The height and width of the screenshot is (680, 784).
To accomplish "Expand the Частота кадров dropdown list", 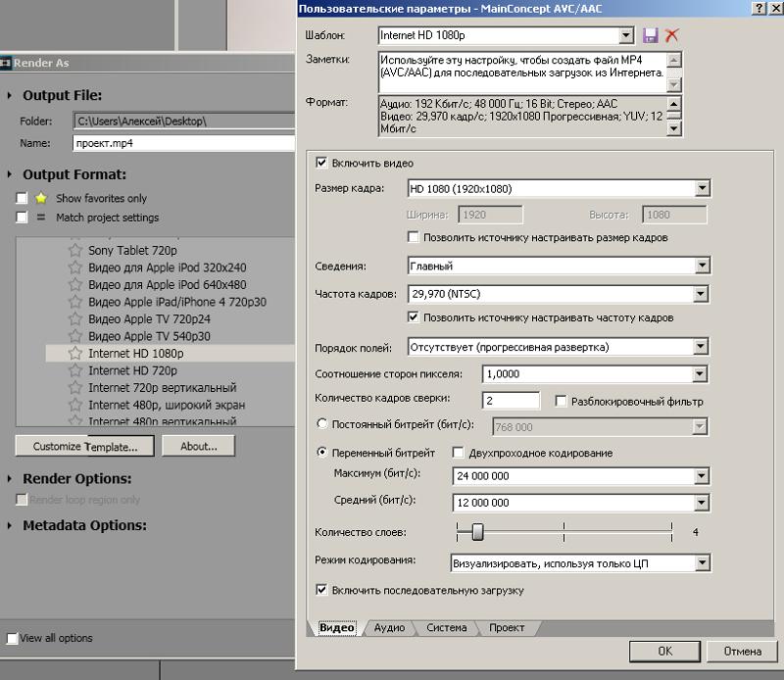I will click(702, 294).
